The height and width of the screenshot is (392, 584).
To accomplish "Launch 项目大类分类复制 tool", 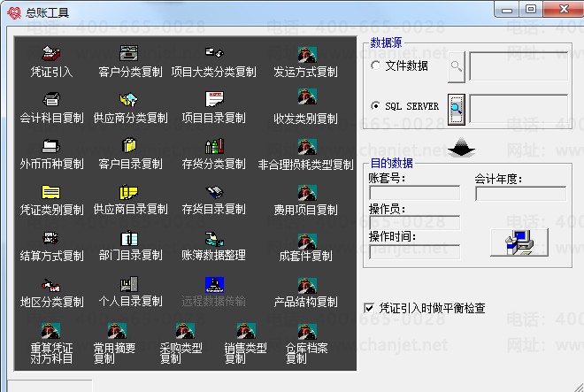I will tap(213, 53).
